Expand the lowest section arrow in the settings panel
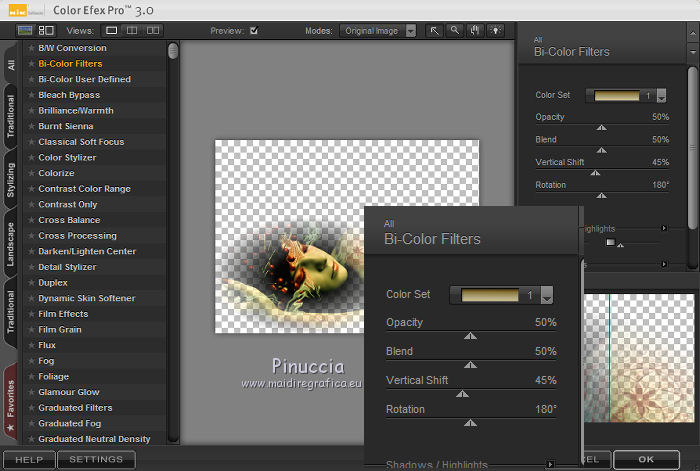700x471 pixels. point(664,264)
